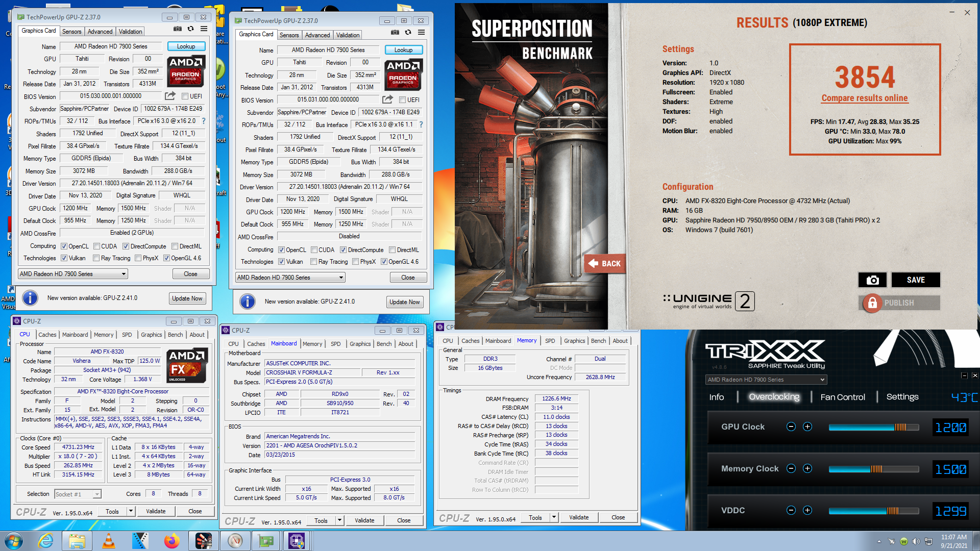Click the SAVE button in Superposition results
Screen dimensions: 980x551
click(x=916, y=280)
